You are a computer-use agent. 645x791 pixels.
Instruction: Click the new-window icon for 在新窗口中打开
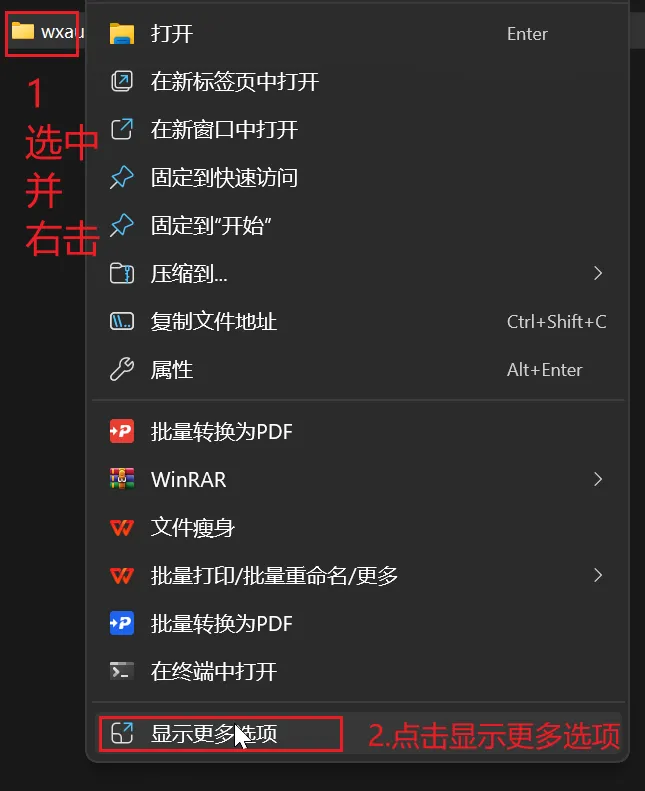point(122,129)
